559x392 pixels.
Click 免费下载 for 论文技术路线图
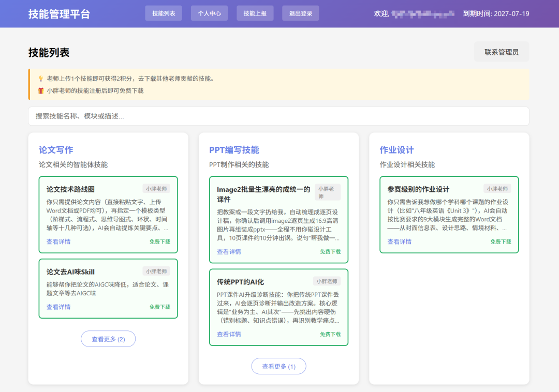coord(160,242)
